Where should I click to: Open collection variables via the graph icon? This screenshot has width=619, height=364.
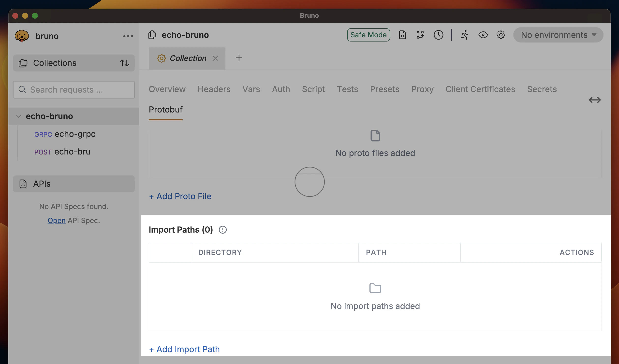point(420,35)
